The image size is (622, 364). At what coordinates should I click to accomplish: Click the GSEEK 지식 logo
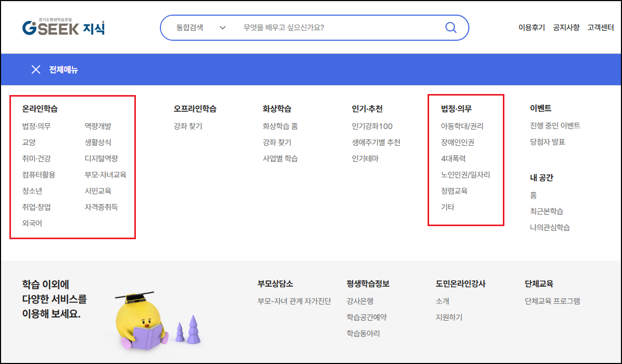[x=64, y=27]
